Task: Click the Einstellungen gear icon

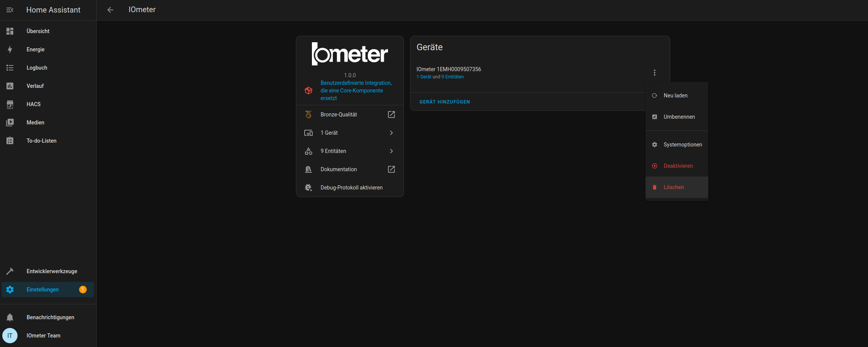Action: pos(10,290)
